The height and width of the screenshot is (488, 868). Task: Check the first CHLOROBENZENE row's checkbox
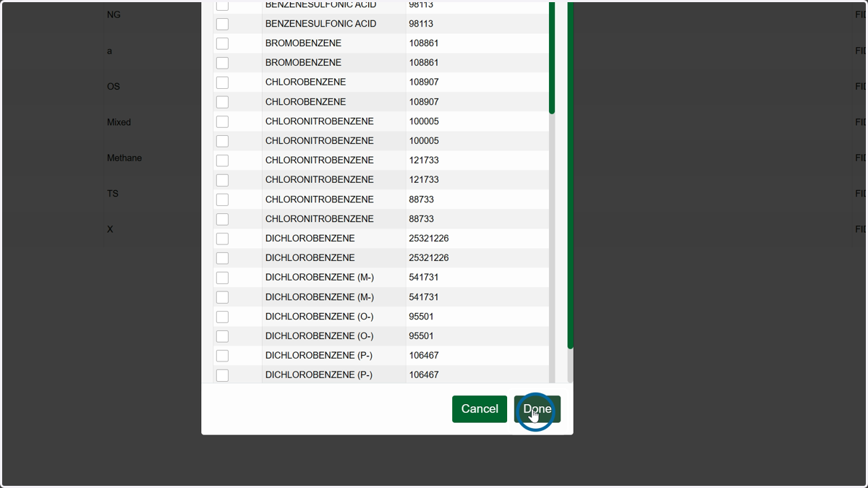click(x=222, y=82)
